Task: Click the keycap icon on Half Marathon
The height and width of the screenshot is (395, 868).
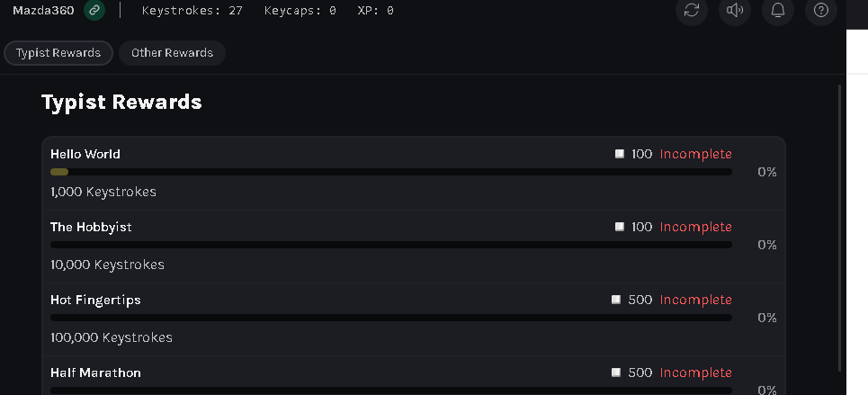Action: pyautogui.click(x=616, y=373)
